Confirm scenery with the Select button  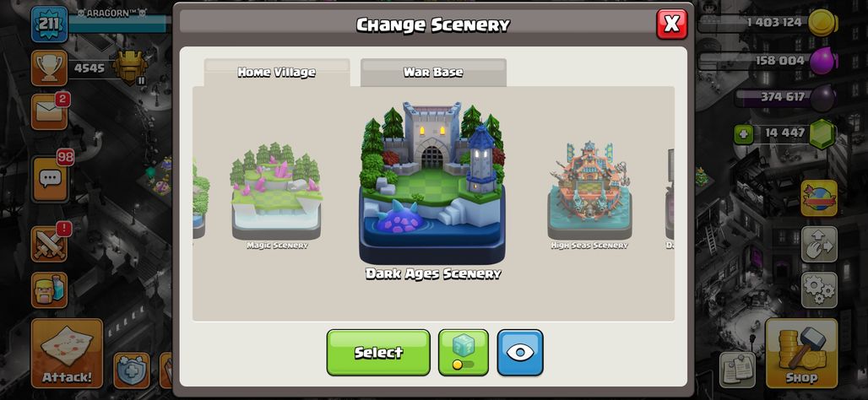click(x=378, y=353)
